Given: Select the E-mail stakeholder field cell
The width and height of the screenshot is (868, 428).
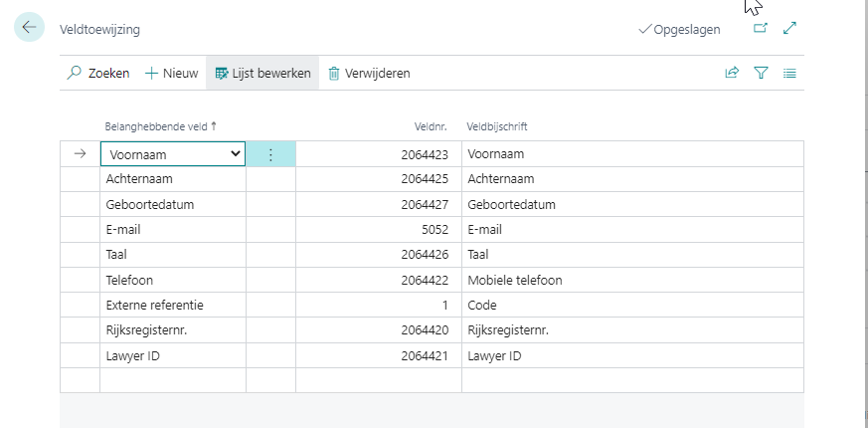Looking at the screenshot, I should coord(173,230).
